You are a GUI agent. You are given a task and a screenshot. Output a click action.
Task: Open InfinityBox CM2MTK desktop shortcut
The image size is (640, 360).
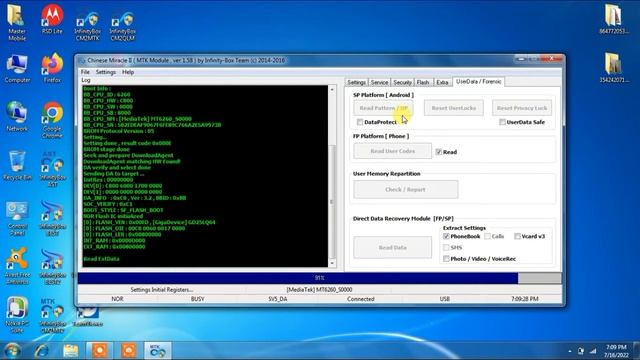[x=87, y=26]
